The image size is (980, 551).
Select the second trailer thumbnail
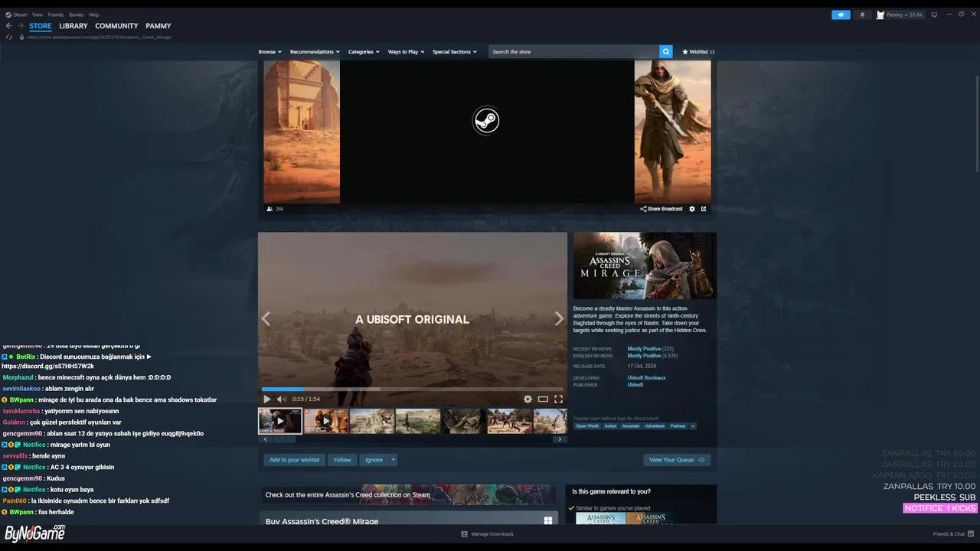click(x=326, y=421)
